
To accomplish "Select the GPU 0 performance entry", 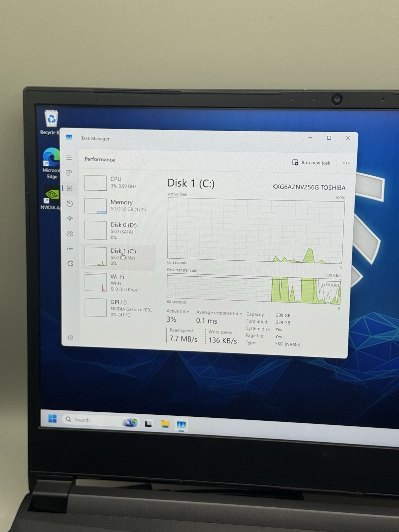I will pos(119,308).
